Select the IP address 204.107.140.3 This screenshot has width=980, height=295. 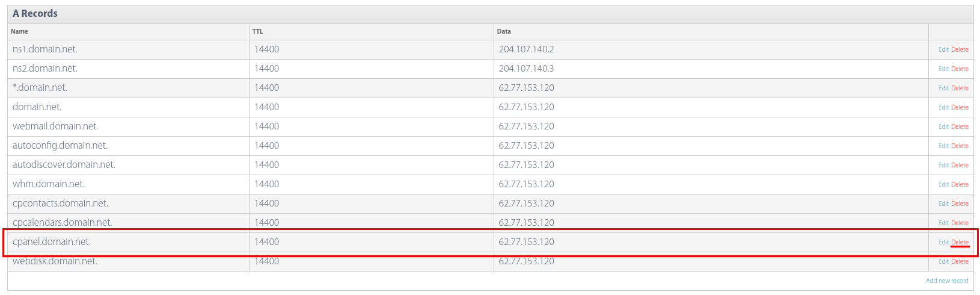(526, 69)
